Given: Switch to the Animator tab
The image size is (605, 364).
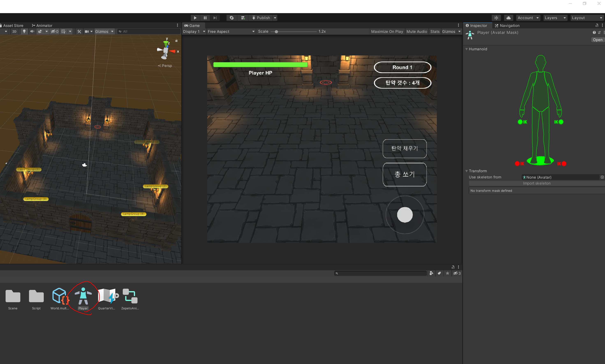Looking at the screenshot, I should (x=42, y=25).
